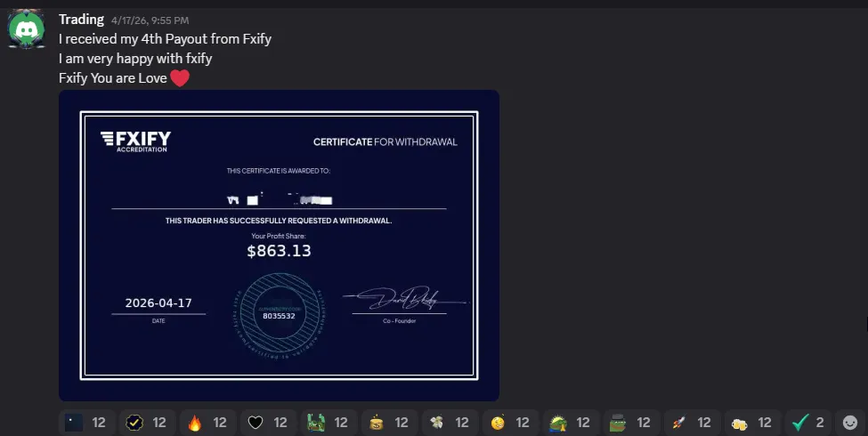Click the add reaction smiley button
Viewport: 868px width, 436px height.
pyautogui.click(x=849, y=423)
